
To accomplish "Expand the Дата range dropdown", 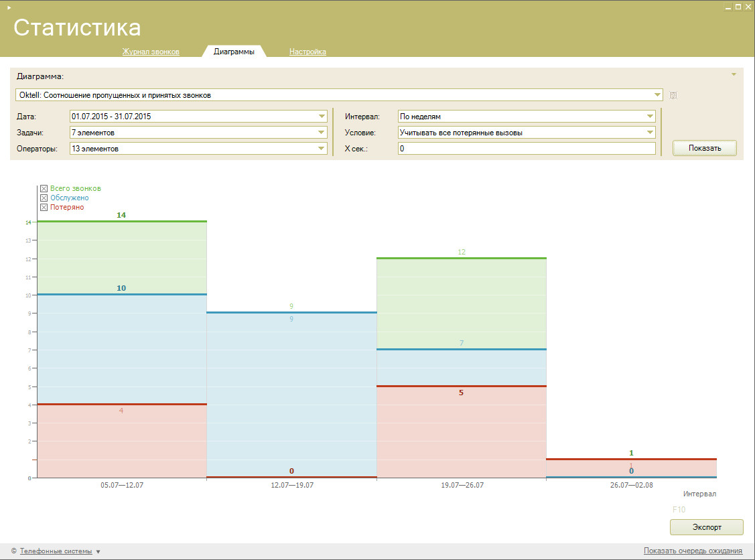I will click(322, 117).
